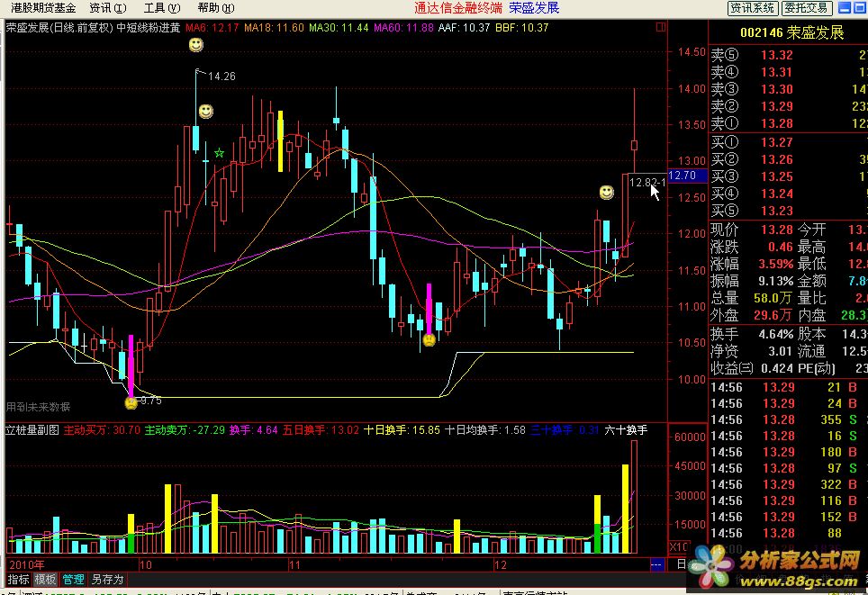This screenshot has width=868, height=595.
Task: Click the 中短线粉进黄 indicator name
Action: click(149, 27)
